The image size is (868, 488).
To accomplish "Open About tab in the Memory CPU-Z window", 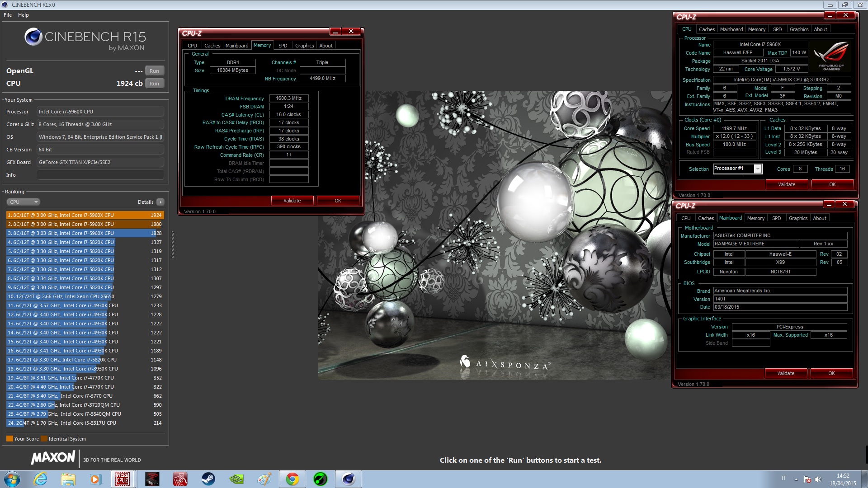I will point(326,46).
